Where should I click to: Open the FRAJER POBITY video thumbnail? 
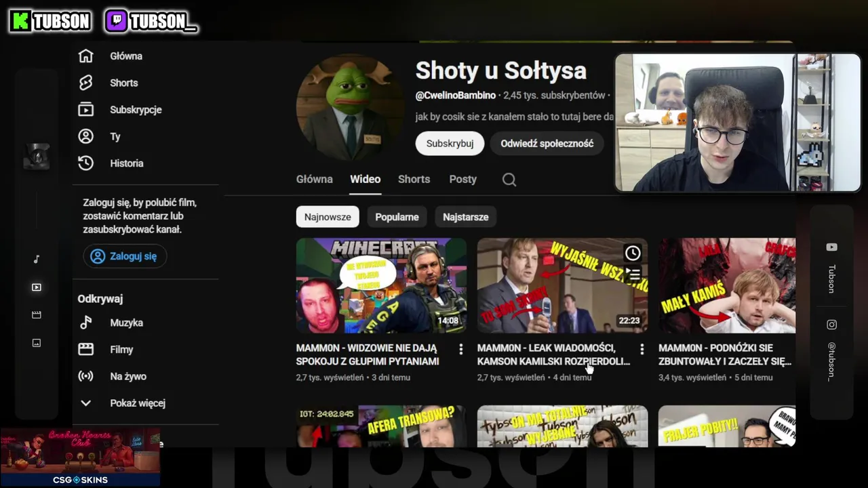point(727,426)
